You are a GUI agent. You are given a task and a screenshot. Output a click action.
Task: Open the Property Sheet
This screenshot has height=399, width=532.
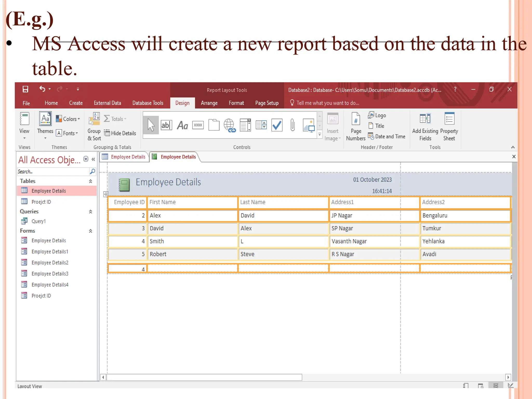(449, 127)
